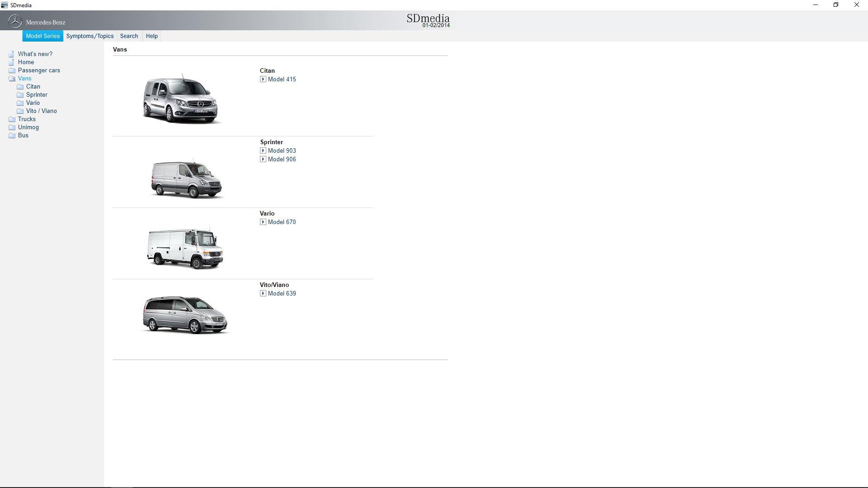
Task: Open the Sprinter tree folder
Action: (x=37, y=95)
